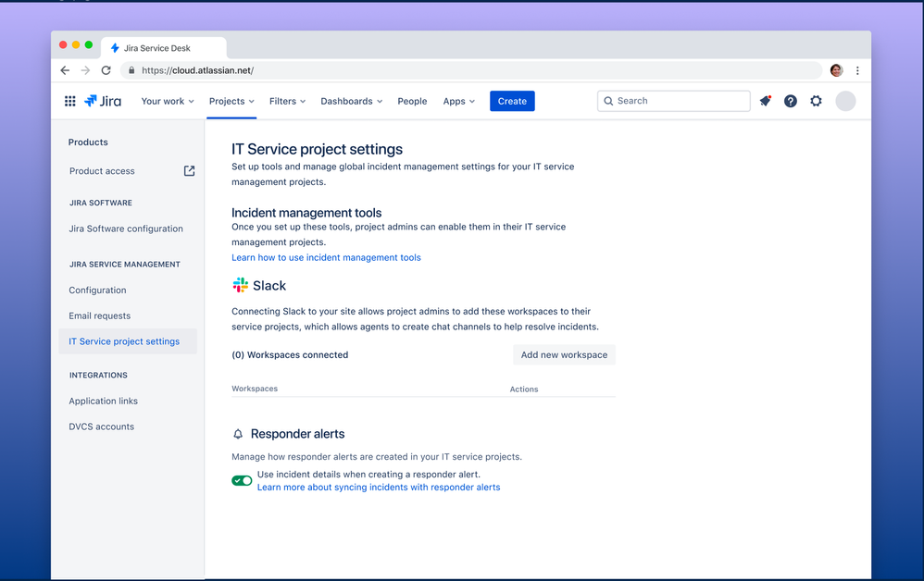Click the browser forward arrow
The image size is (924, 581).
point(85,70)
